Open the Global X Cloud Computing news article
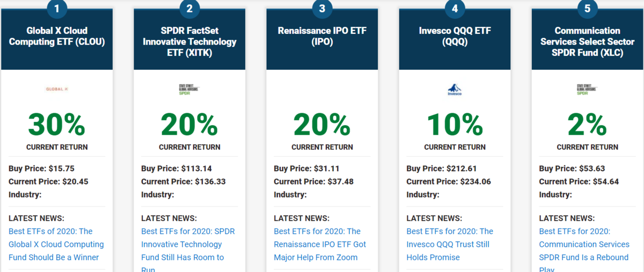644x272 pixels. point(56,244)
